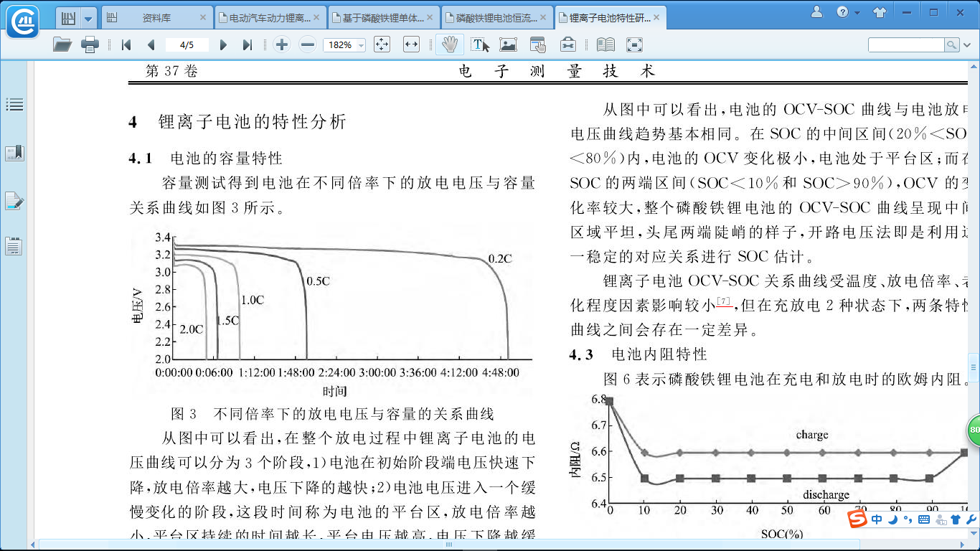This screenshot has width=980, height=551.
Task: Open a file with the folder icon
Action: tap(62, 44)
